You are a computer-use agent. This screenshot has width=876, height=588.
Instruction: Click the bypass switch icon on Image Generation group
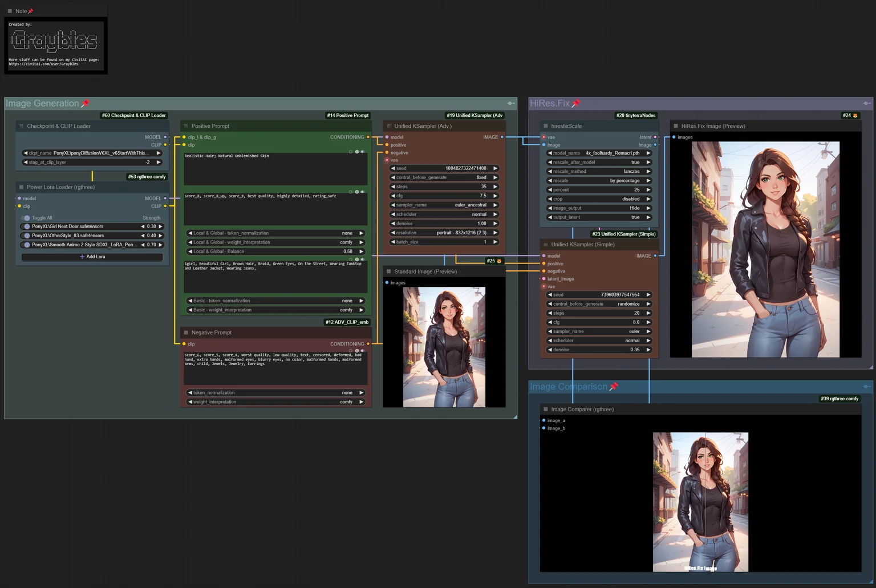point(510,103)
